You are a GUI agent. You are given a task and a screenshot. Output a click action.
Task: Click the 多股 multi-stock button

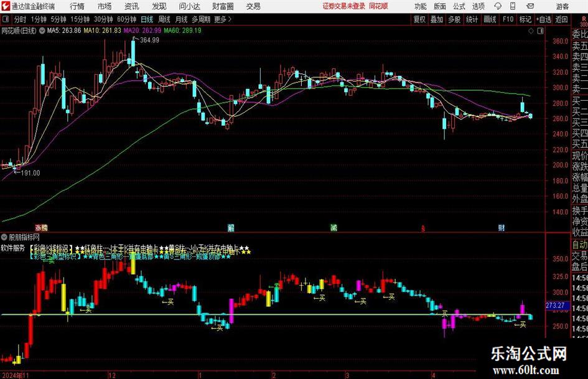tap(454, 19)
